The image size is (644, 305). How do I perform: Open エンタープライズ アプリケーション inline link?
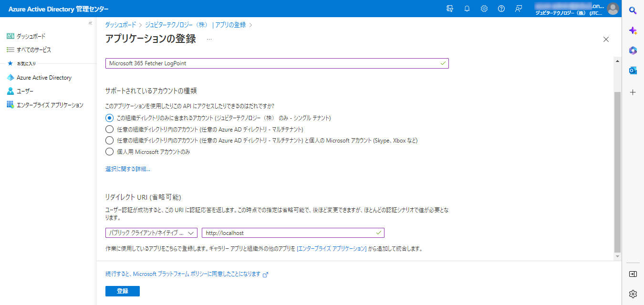coord(332,249)
